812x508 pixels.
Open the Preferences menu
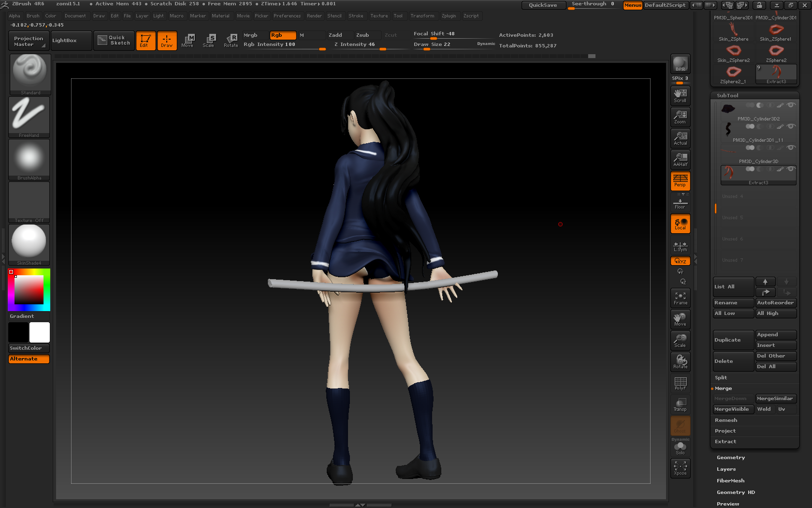pyautogui.click(x=287, y=16)
